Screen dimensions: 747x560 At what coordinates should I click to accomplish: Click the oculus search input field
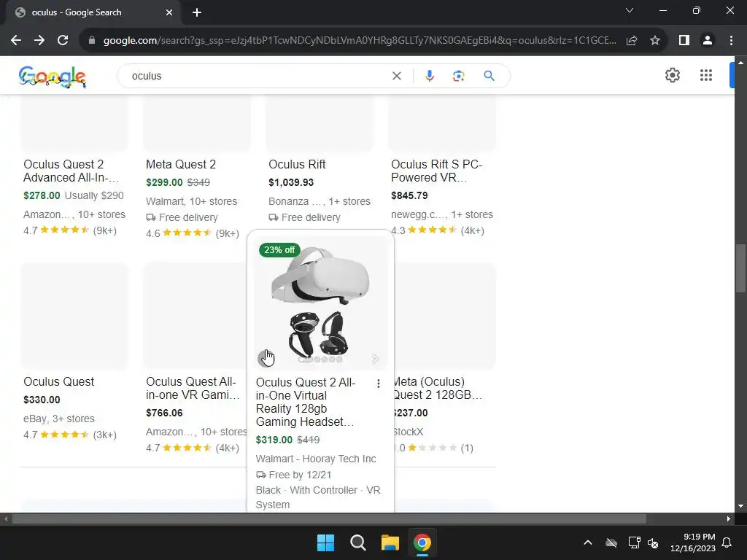click(258, 76)
